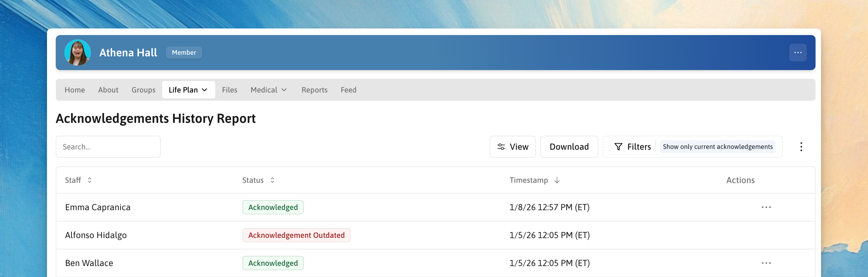Click the 1/8/26 12:57 PM timestamp
The width and height of the screenshot is (868, 277).
pyautogui.click(x=550, y=207)
